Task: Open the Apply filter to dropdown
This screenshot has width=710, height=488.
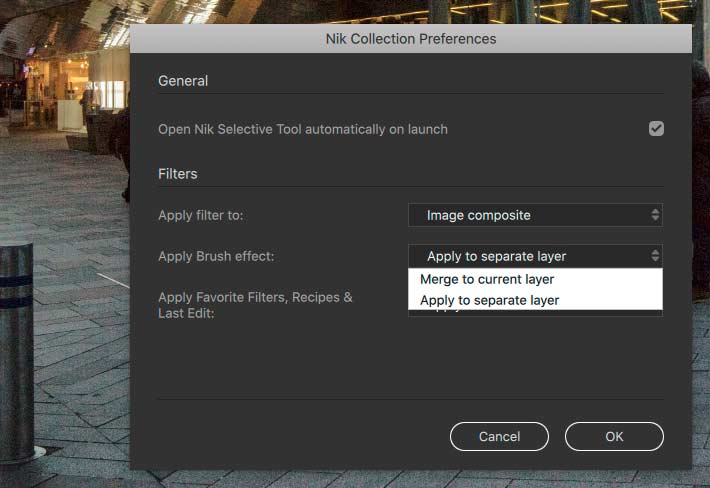Action: click(535, 215)
